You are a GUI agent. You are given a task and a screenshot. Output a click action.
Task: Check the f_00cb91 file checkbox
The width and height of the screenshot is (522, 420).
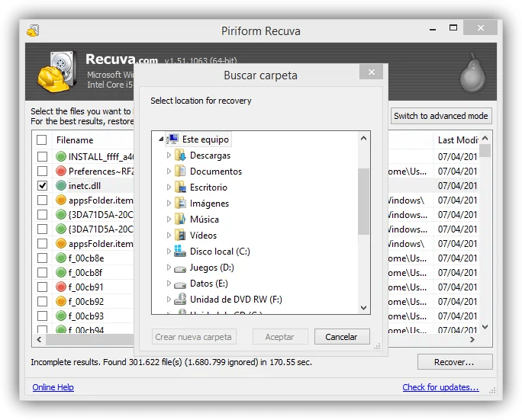pos(42,287)
